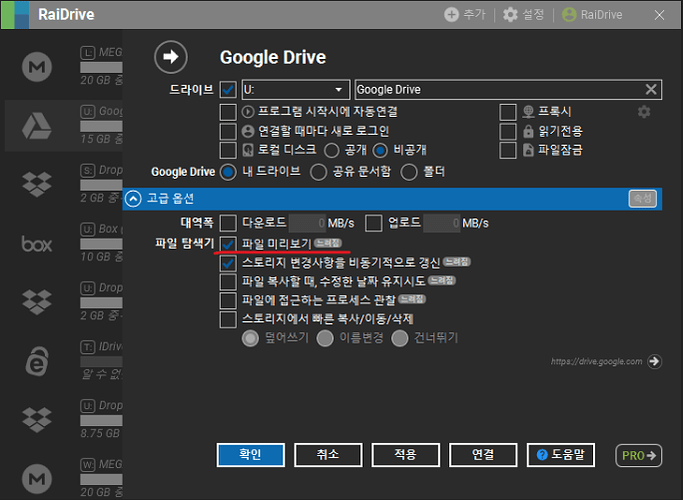Select the Dropbox 2 GB U: drive icon
The height and width of the screenshot is (500, 683).
click(37, 302)
